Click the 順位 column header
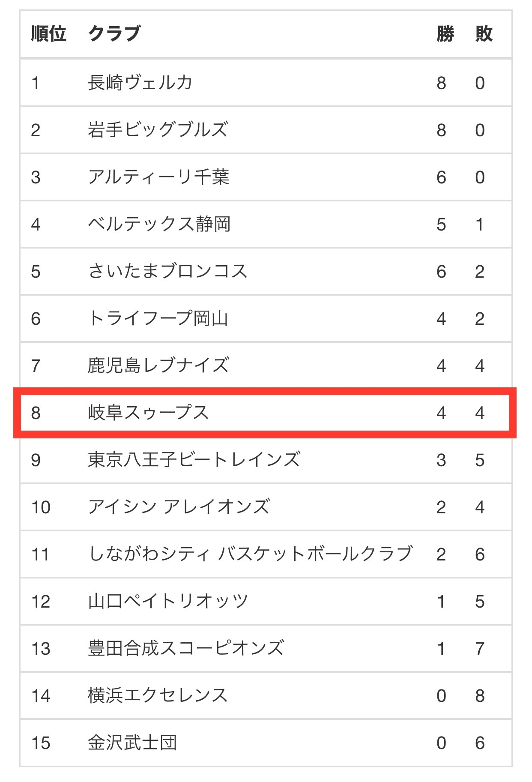 click(x=48, y=33)
